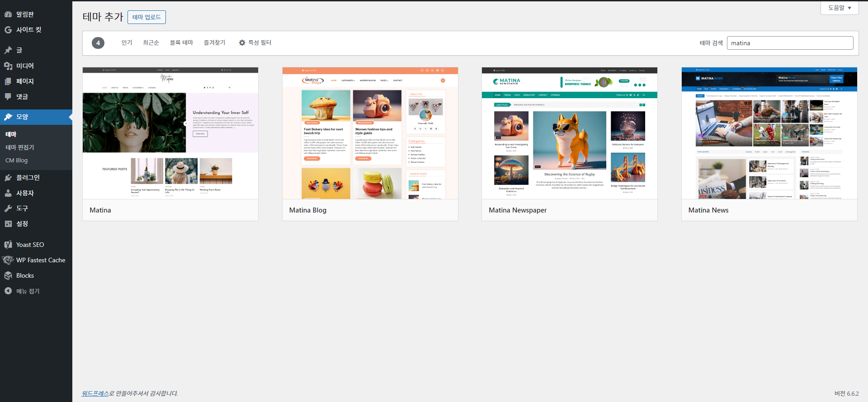Open CM Blog submenu item
The height and width of the screenshot is (402, 868).
click(17, 161)
